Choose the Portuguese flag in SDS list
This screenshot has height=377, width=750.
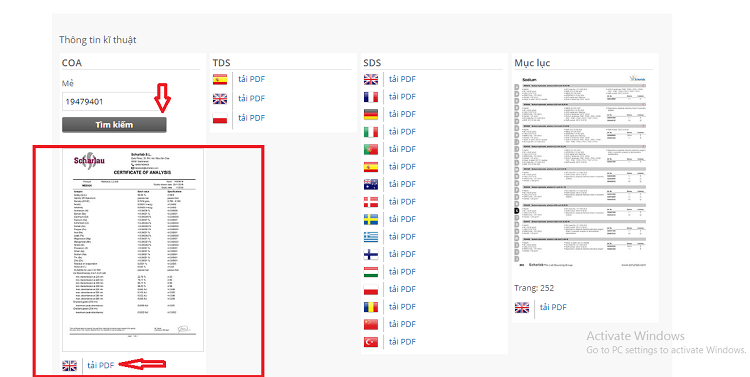(x=371, y=149)
